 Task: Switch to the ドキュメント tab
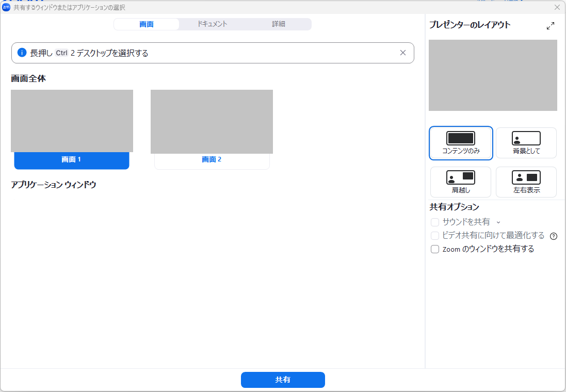click(x=212, y=24)
